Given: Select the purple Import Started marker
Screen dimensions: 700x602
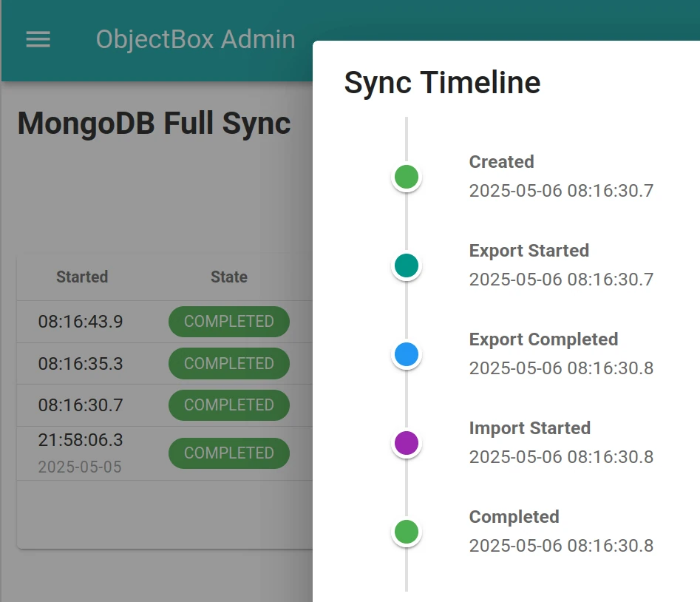Looking at the screenshot, I should click(406, 443).
